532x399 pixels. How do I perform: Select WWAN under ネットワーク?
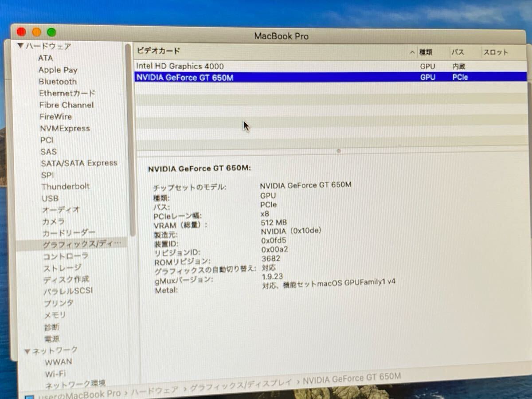click(59, 362)
